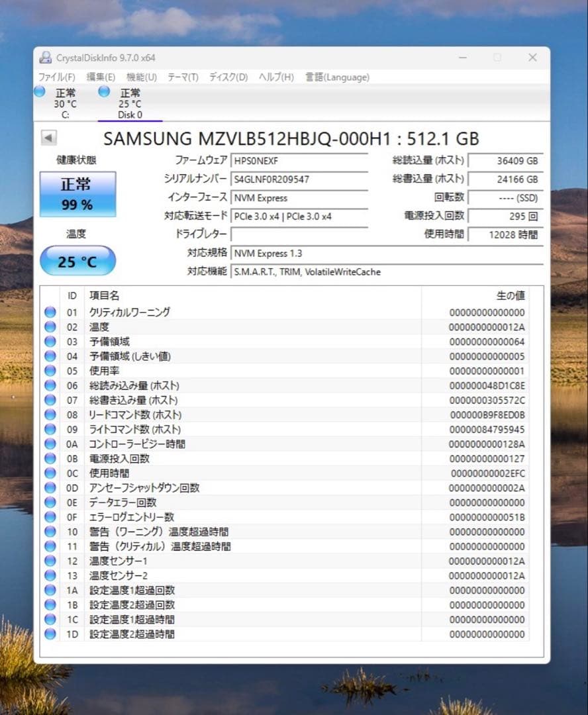Select the C: drive tab showing 30 °C
588x715 pixels.
pyautogui.click(x=66, y=103)
